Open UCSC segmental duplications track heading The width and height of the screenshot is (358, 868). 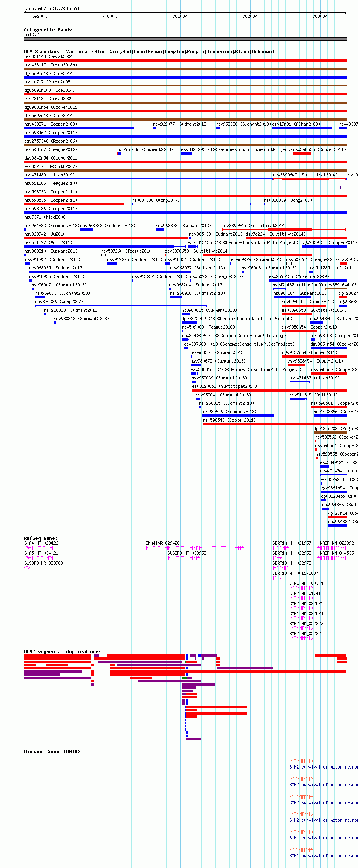pos(62,652)
